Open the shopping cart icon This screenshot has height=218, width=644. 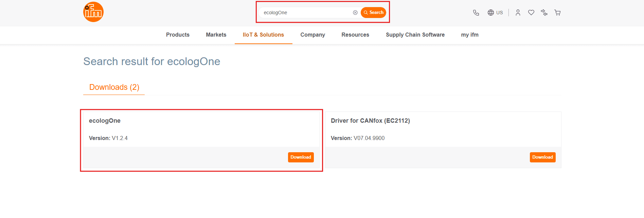(x=557, y=13)
